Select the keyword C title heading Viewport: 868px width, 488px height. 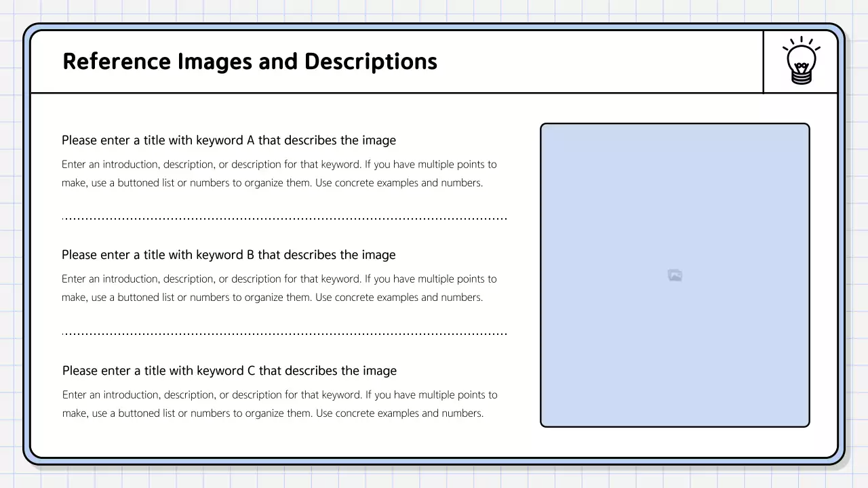pyautogui.click(x=229, y=371)
